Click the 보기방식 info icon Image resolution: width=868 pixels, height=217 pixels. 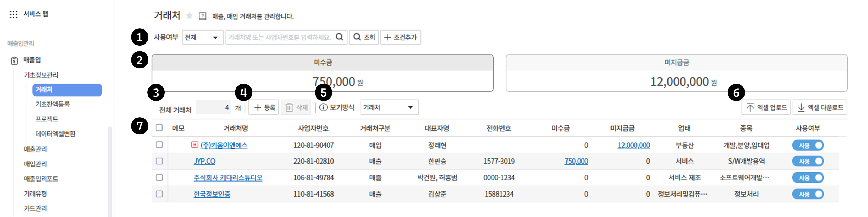(x=323, y=107)
